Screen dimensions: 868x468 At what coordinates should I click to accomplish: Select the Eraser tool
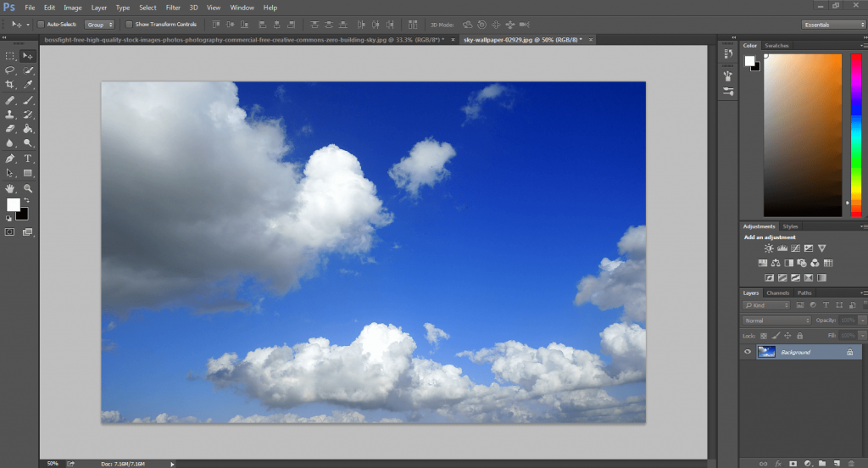[x=10, y=129]
